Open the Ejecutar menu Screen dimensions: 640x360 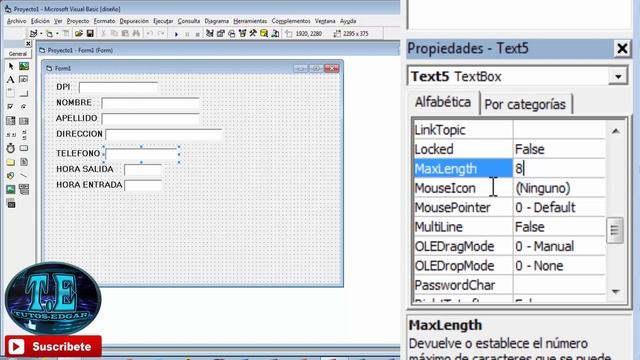click(x=163, y=21)
